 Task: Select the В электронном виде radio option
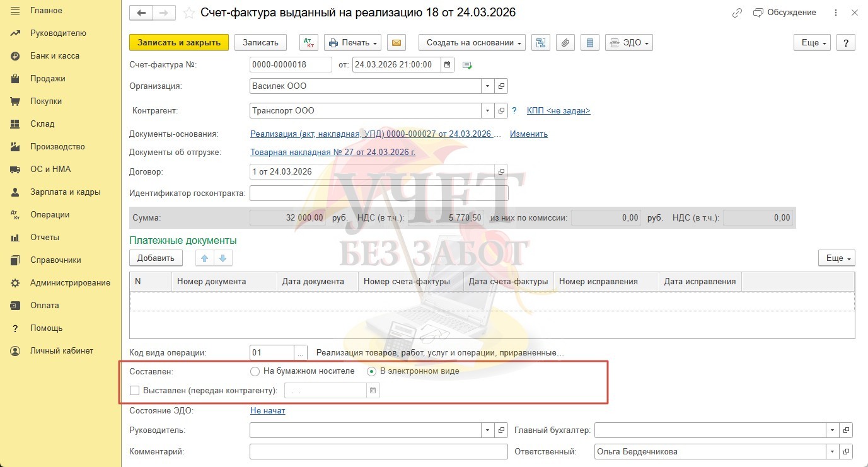pos(372,371)
